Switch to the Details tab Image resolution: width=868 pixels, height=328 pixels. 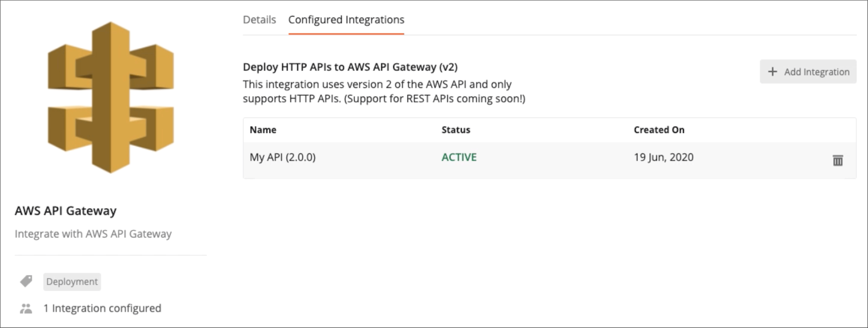[x=259, y=19]
